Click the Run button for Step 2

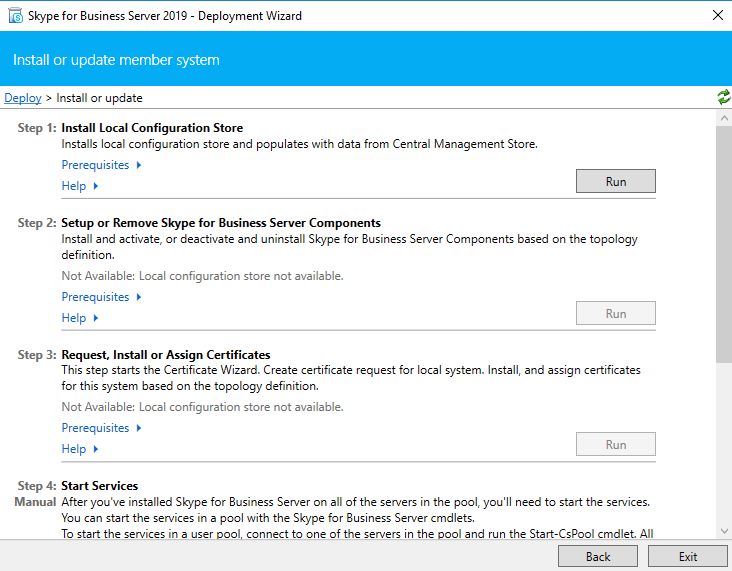click(x=616, y=313)
